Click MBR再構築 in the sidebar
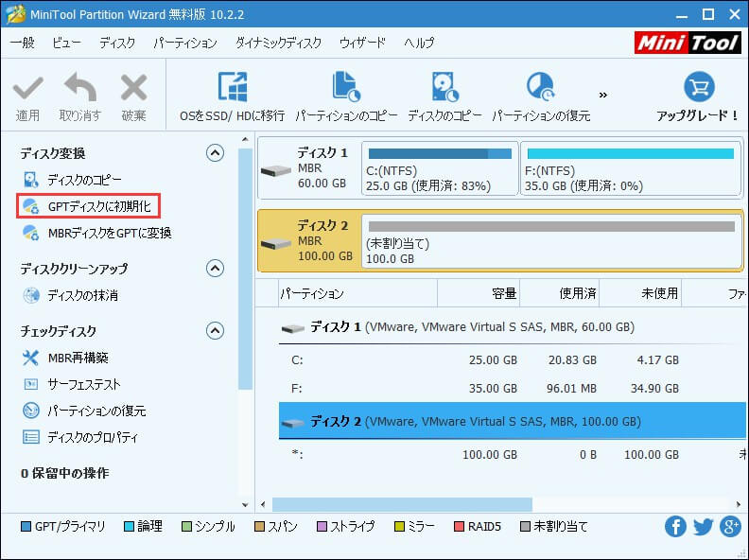749x560 pixels. (x=65, y=358)
